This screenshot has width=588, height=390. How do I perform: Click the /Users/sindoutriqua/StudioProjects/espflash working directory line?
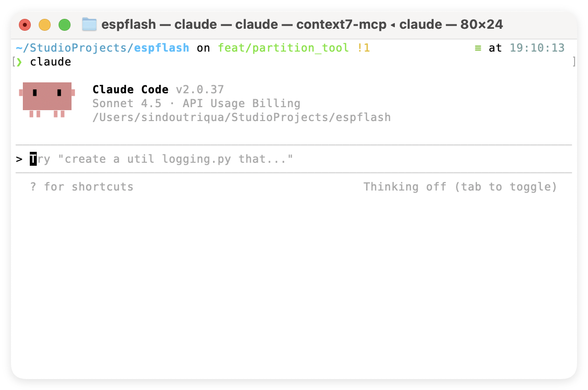(x=241, y=118)
